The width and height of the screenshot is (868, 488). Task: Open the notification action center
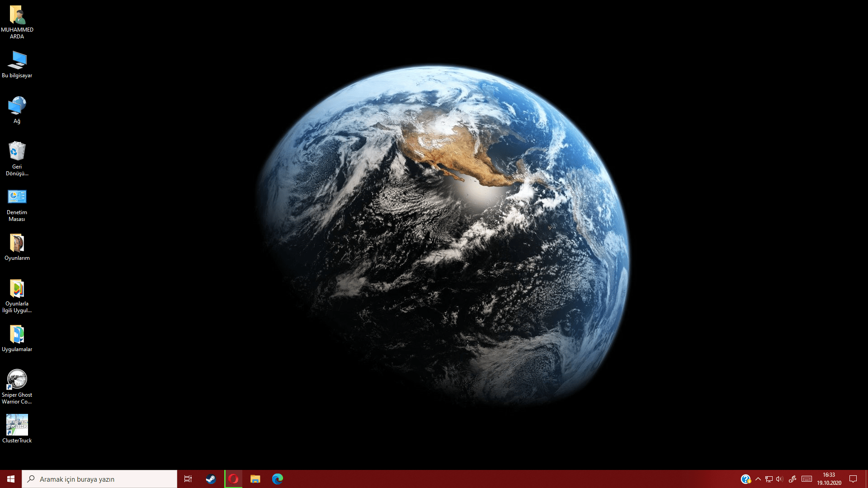coord(853,479)
